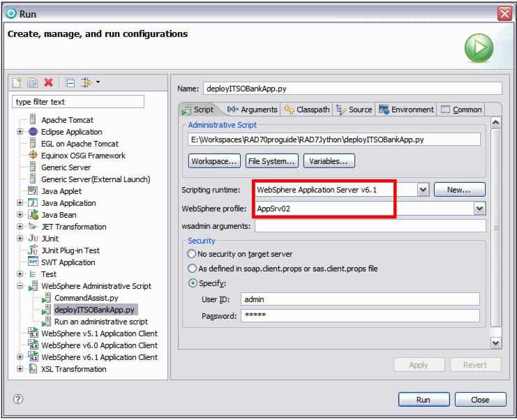Switch to the Classpath tab
The height and width of the screenshot is (420, 517).
(306, 110)
